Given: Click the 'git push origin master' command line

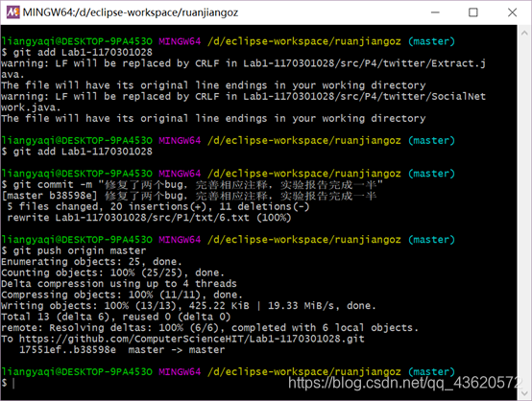Looking at the screenshot, I should (74, 250).
